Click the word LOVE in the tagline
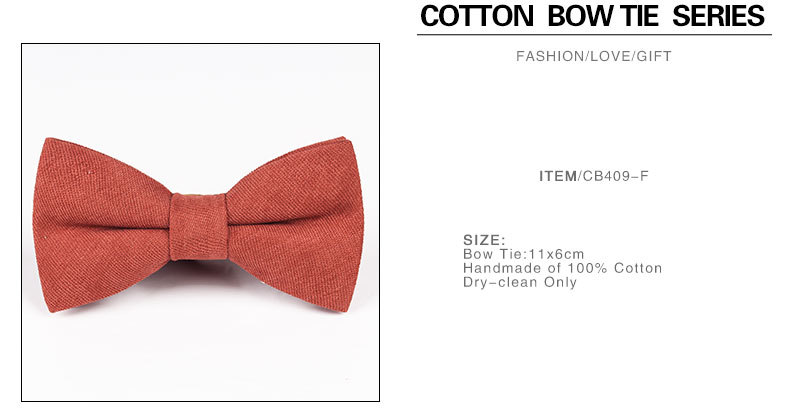 click(610, 56)
